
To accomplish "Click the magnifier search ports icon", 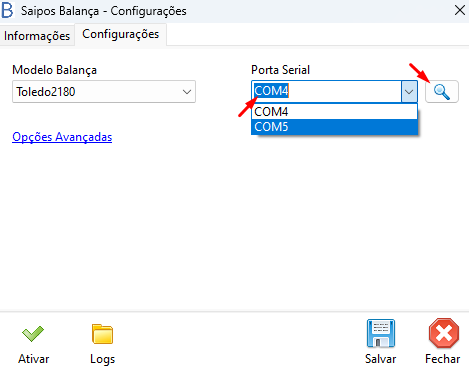I will pos(442,92).
